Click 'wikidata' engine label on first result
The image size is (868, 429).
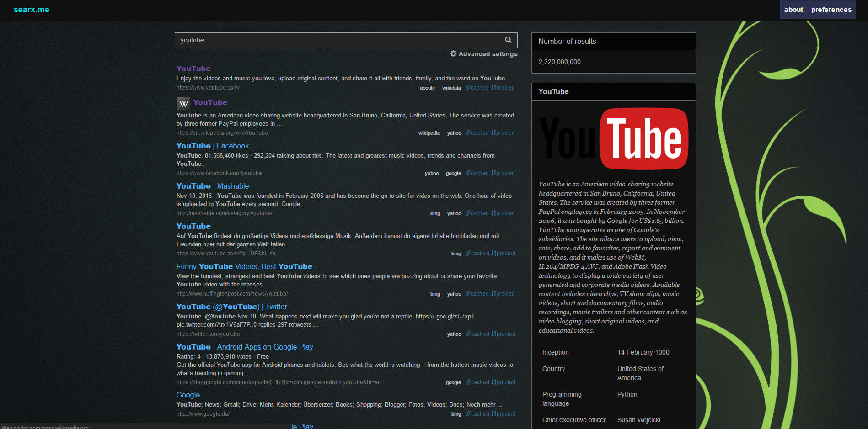point(451,88)
